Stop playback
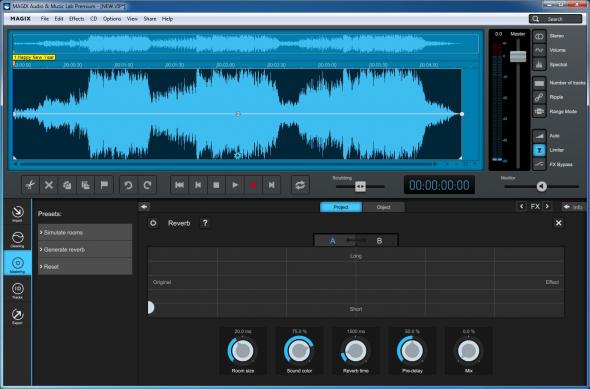This screenshot has height=389, width=590. (x=216, y=185)
